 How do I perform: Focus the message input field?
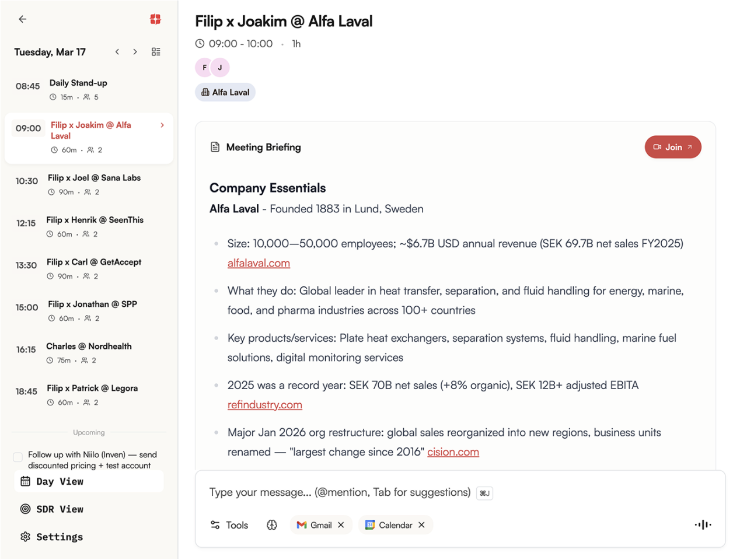[x=340, y=492]
